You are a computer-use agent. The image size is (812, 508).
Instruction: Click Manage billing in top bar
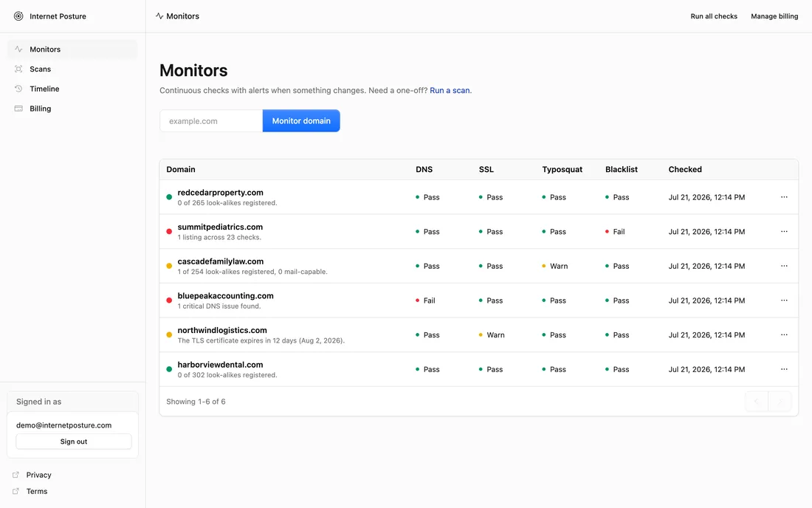point(774,16)
